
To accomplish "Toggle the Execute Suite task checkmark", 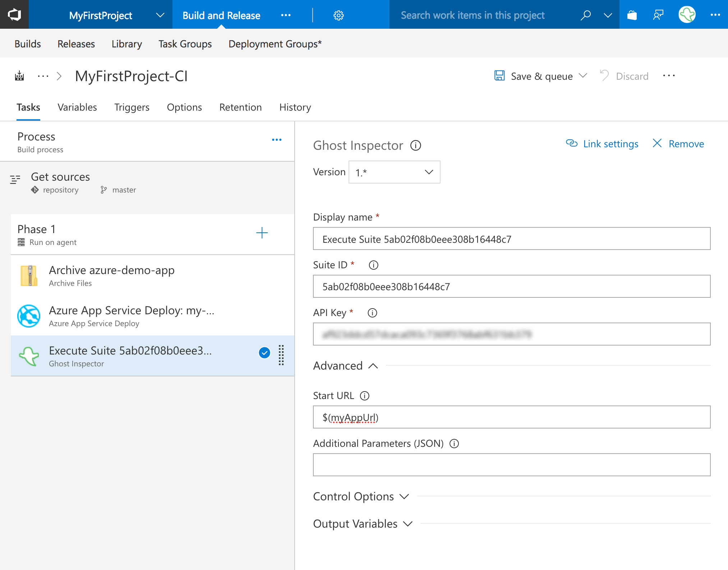I will (264, 353).
